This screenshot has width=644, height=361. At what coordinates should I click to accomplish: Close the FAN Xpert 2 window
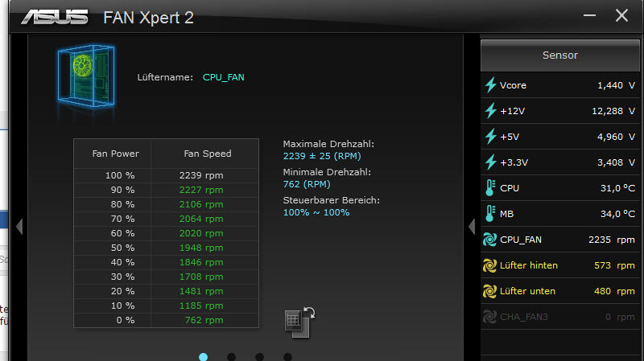pos(621,15)
